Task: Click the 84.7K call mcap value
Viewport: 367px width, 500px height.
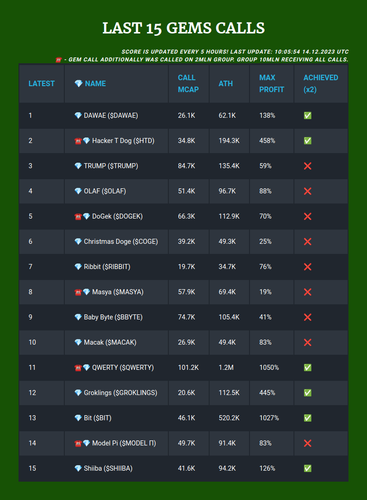Action: tap(186, 166)
